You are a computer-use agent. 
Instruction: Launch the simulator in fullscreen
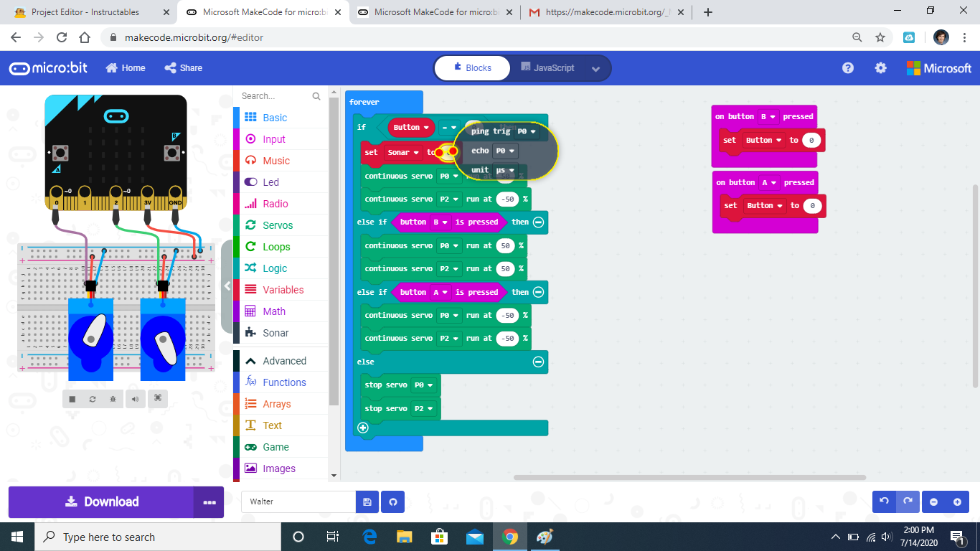click(x=158, y=399)
